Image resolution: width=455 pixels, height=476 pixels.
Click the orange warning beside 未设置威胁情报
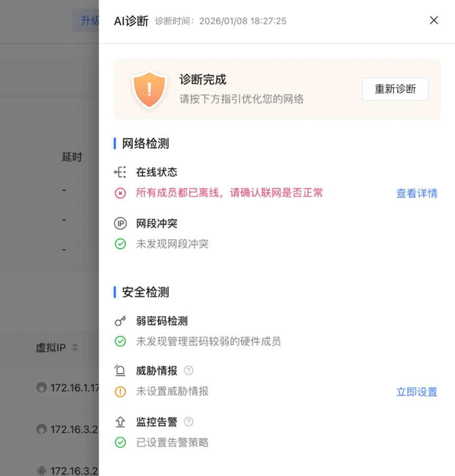click(x=120, y=392)
